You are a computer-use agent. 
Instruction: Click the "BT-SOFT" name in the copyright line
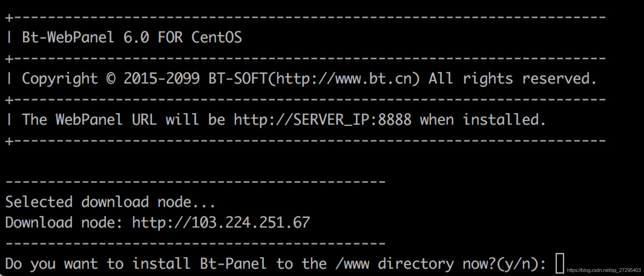tap(237, 79)
